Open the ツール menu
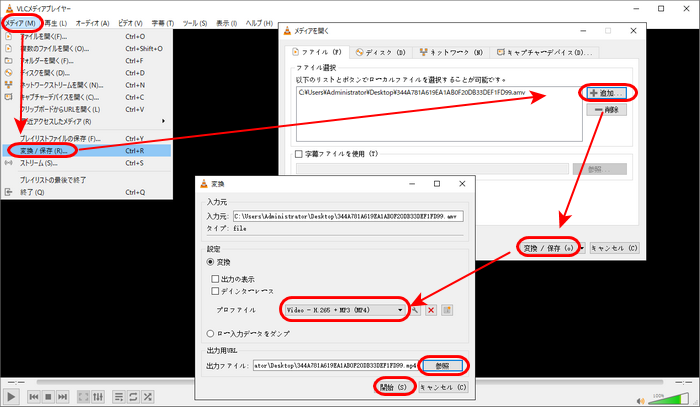This screenshot has width=700, height=407. 195,23
